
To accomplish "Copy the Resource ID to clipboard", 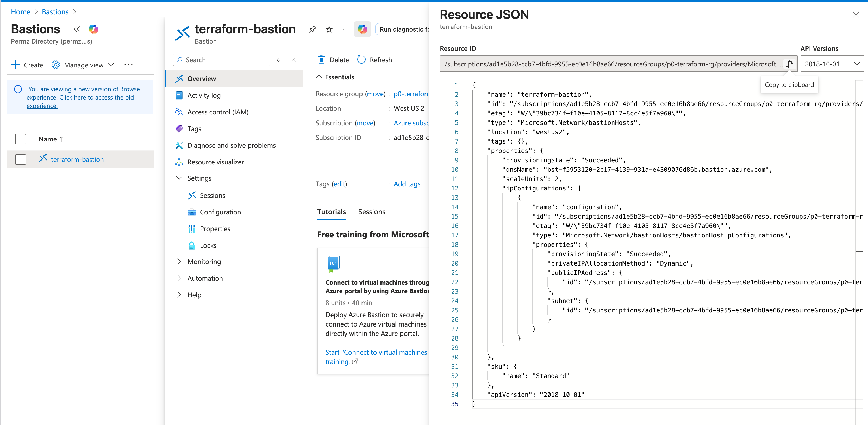I will click(790, 64).
